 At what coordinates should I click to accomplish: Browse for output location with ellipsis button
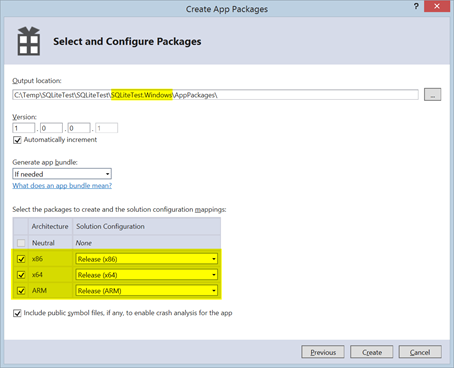[x=432, y=95]
